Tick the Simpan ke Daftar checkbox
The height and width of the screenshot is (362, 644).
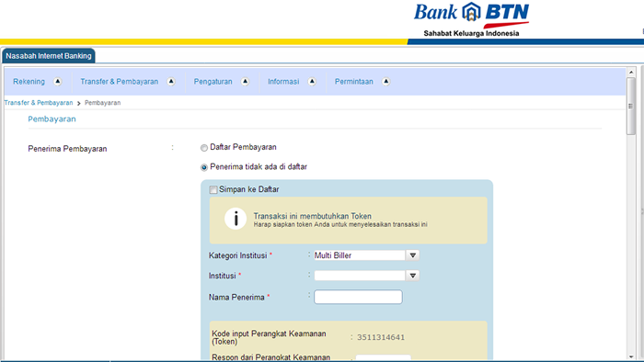[x=213, y=189]
